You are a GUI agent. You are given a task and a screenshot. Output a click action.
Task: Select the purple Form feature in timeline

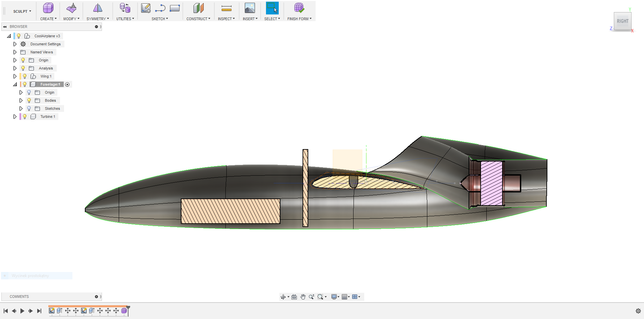click(124, 311)
